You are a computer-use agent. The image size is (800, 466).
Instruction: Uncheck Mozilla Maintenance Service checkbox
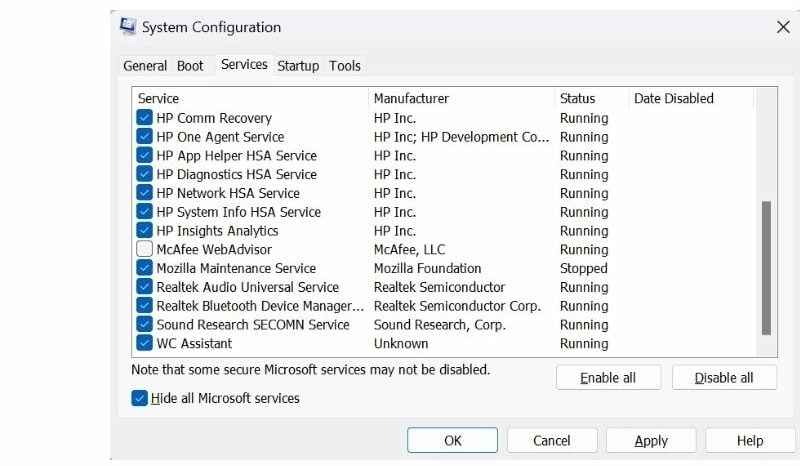(x=144, y=268)
